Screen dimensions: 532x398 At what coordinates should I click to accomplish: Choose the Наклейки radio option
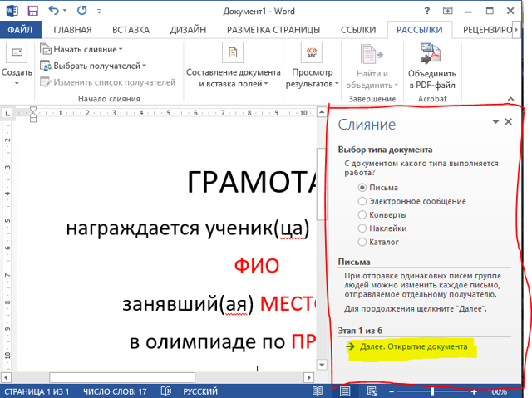(362, 228)
